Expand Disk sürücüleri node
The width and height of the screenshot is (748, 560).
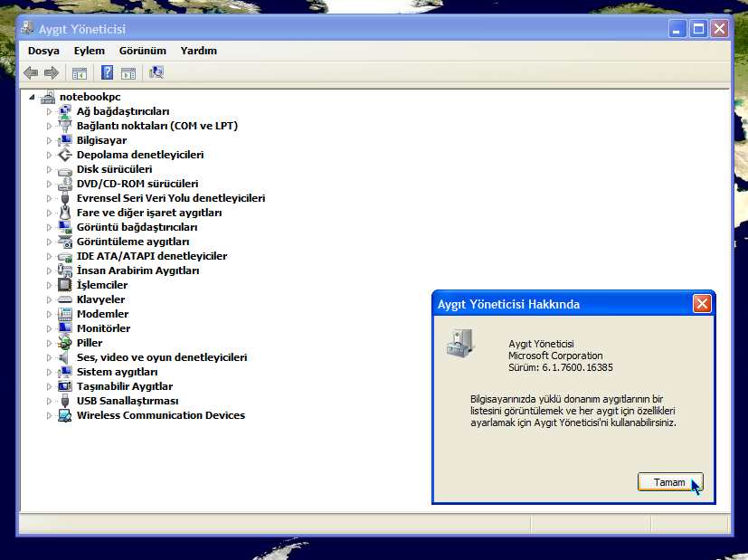pos(49,169)
